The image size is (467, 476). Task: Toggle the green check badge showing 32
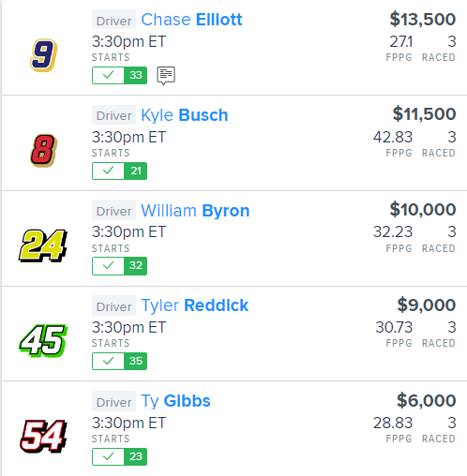[x=119, y=266]
